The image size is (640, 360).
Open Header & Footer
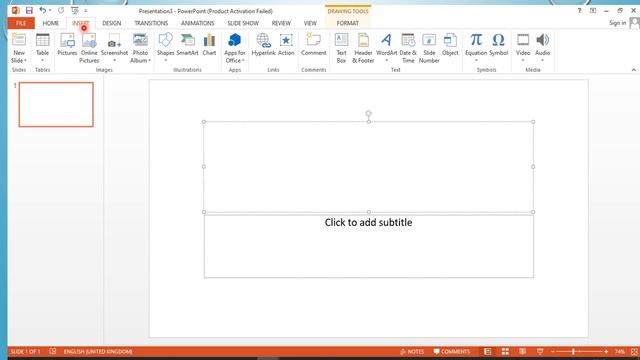[x=363, y=48]
